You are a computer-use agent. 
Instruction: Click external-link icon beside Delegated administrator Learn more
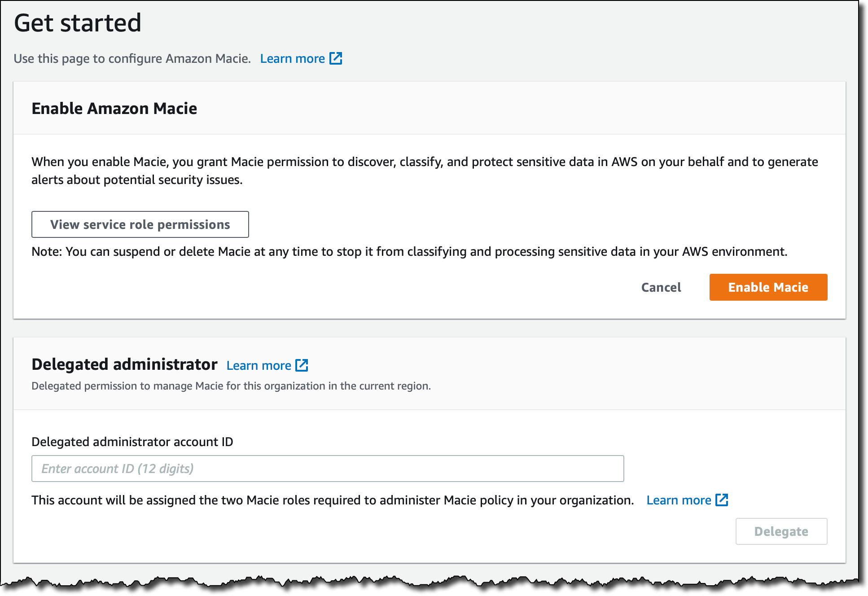pos(302,365)
